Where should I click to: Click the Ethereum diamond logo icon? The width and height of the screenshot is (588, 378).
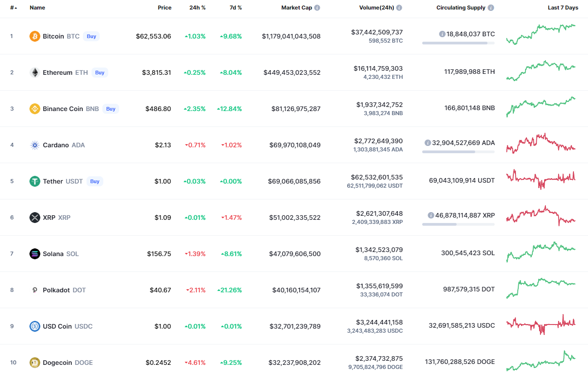(x=35, y=73)
